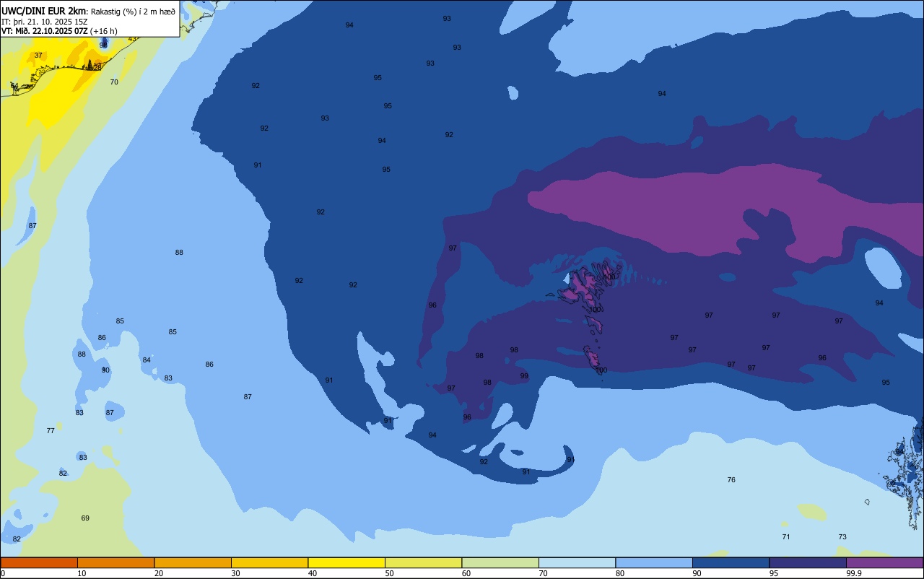Screen dimensions: 924x579
Task: Click the text 'Rakastig (%) í 2 m hæð'
Action: 133,12
